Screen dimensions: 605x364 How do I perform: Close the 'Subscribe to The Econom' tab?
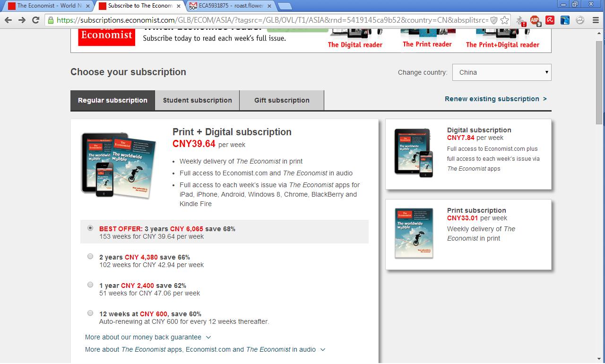(179, 6)
